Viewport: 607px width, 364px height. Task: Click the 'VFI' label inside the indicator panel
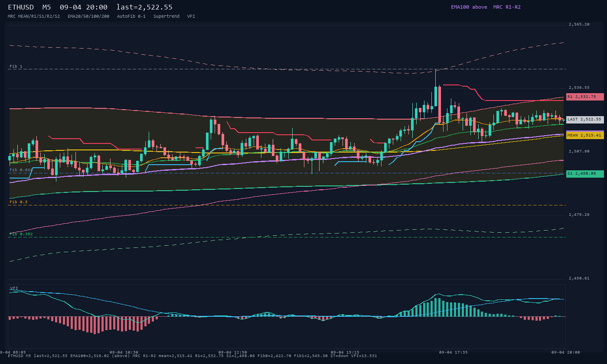click(x=14, y=288)
